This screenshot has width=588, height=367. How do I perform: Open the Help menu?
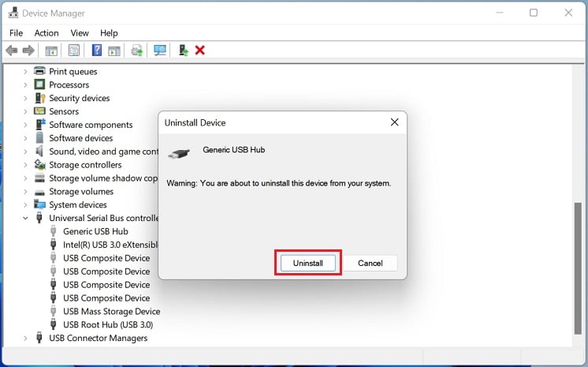point(109,33)
